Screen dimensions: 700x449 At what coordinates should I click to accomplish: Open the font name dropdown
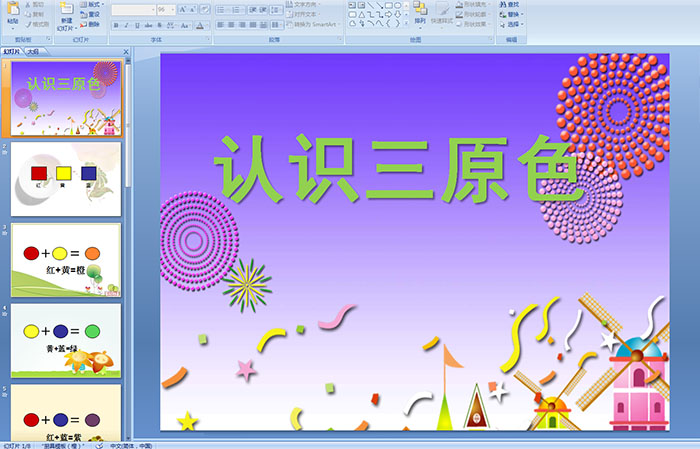click(x=153, y=10)
